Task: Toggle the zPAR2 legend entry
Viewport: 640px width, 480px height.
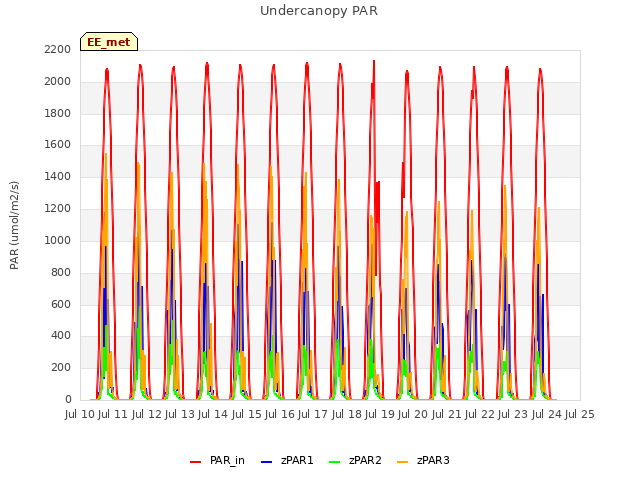Action: (x=355, y=460)
